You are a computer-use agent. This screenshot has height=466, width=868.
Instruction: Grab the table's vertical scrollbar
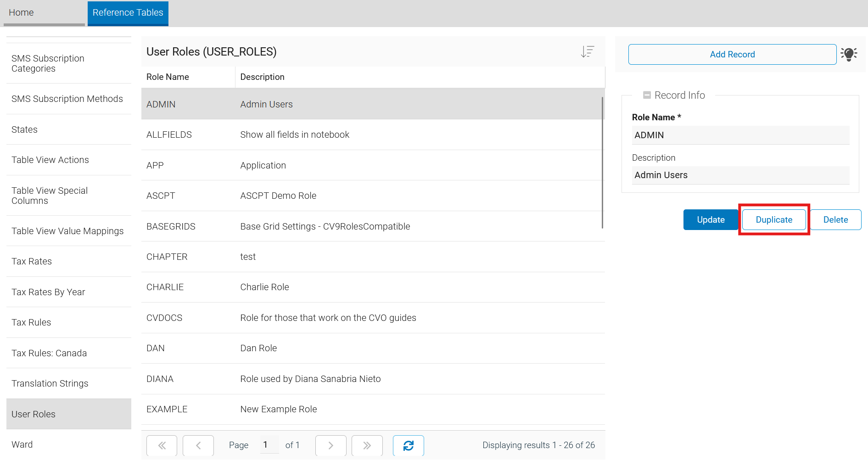tap(602, 163)
